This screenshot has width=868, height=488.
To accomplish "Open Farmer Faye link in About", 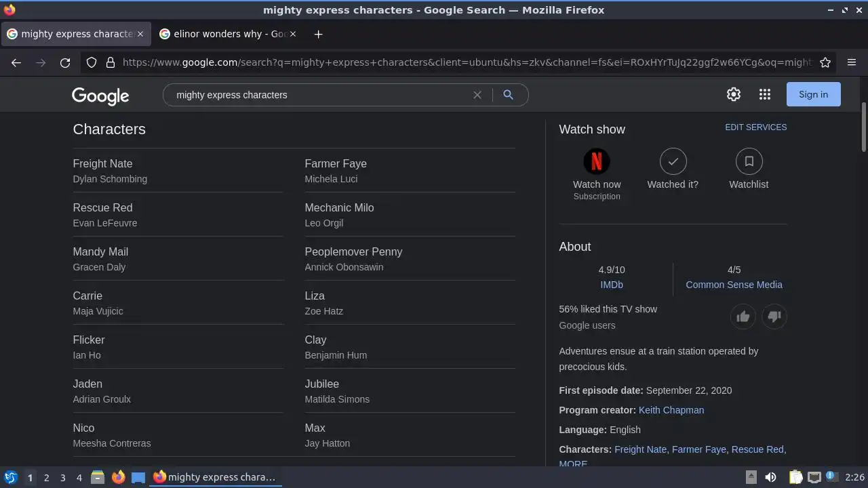I will (x=699, y=449).
